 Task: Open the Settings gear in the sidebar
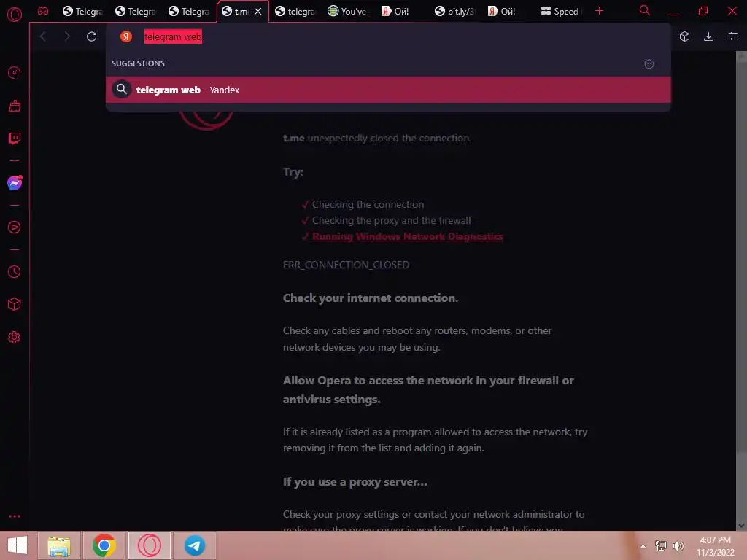tap(15, 337)
